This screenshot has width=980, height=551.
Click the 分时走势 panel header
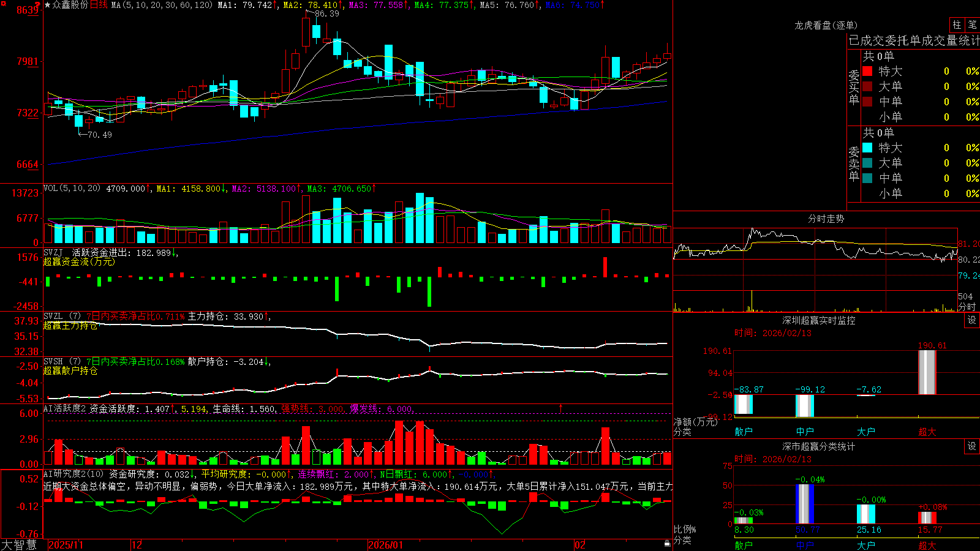pos(826,219)
